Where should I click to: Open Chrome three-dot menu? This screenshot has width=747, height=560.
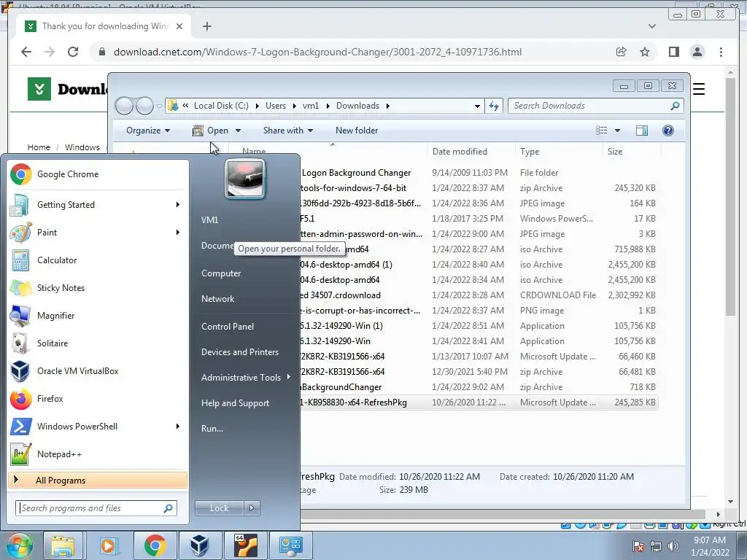click(x=721, y=52)
